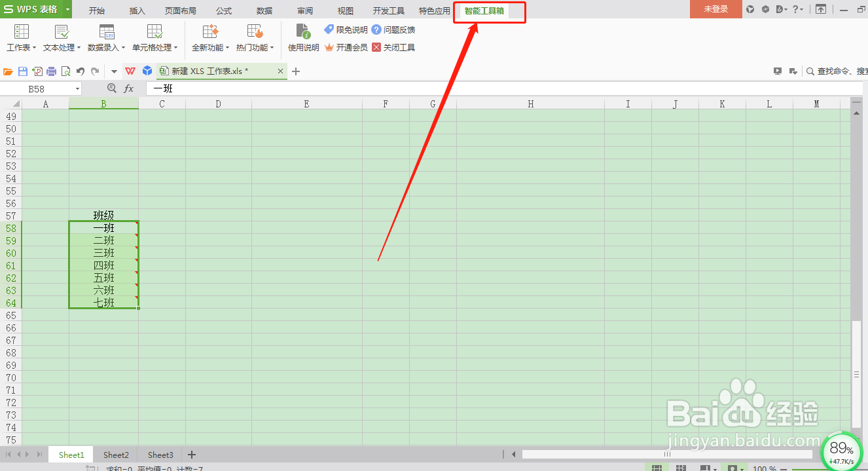Click the 问题反馈 feedback button

pos(393,29)
